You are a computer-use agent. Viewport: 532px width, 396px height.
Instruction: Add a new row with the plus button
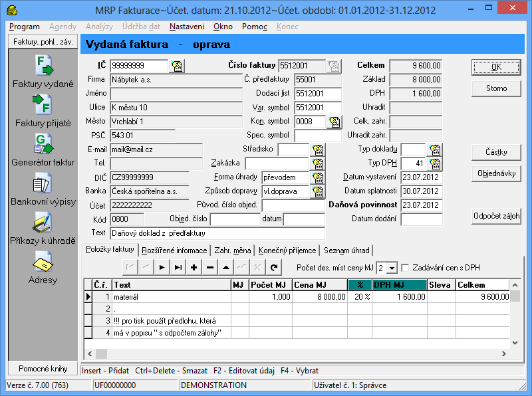[x=194, y=267]
